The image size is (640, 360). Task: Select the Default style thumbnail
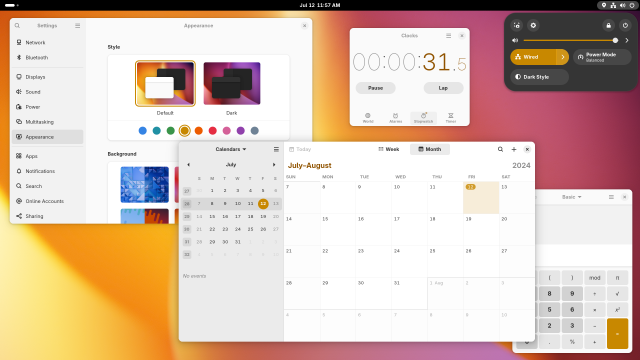click(x=165, y=84)
